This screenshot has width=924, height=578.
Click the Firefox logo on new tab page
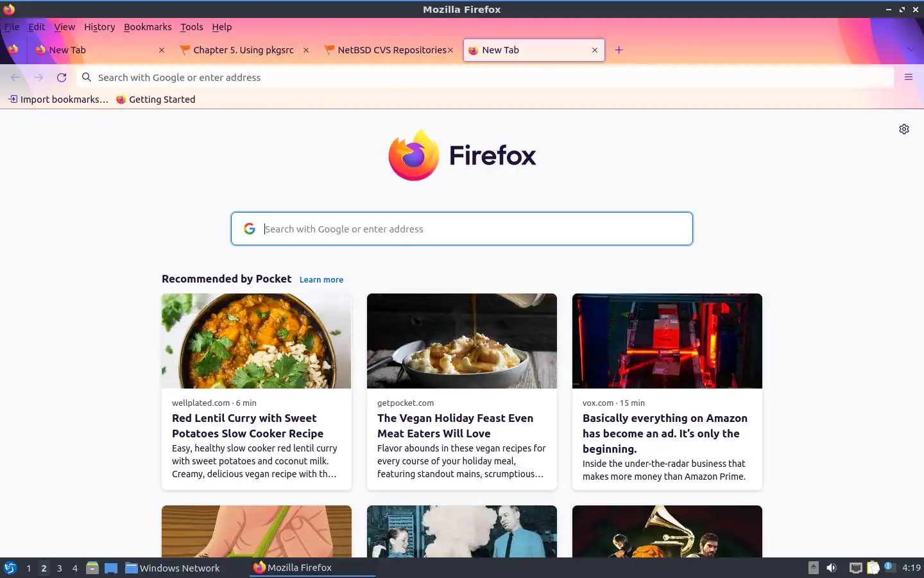[x=462, y=155]
